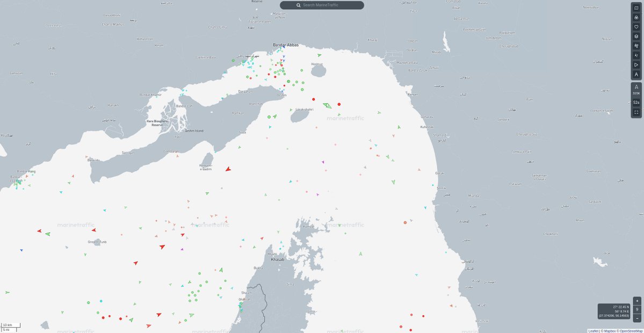Toggle fullscreen map mode icon
644x333 pixels.
pyautogui.click(x=636, y=112)
